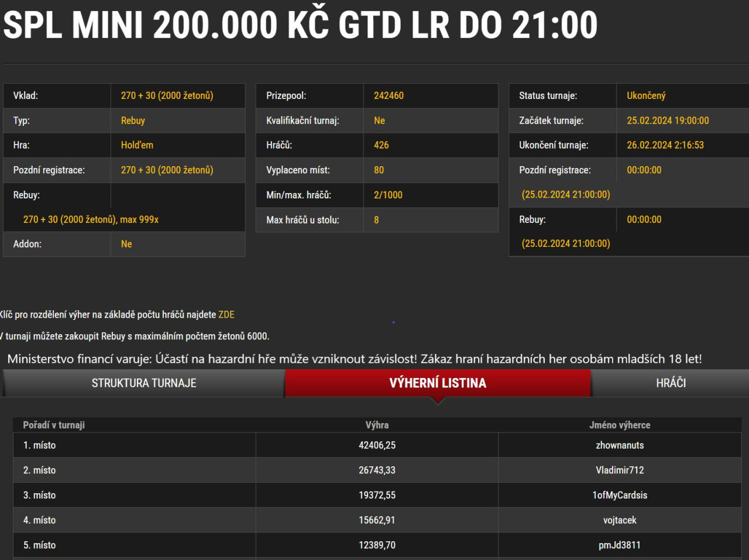The height and width of the screenshot is (560, 749).
Task: Click the 'Výhra' column header
Action: pos(377,425)
